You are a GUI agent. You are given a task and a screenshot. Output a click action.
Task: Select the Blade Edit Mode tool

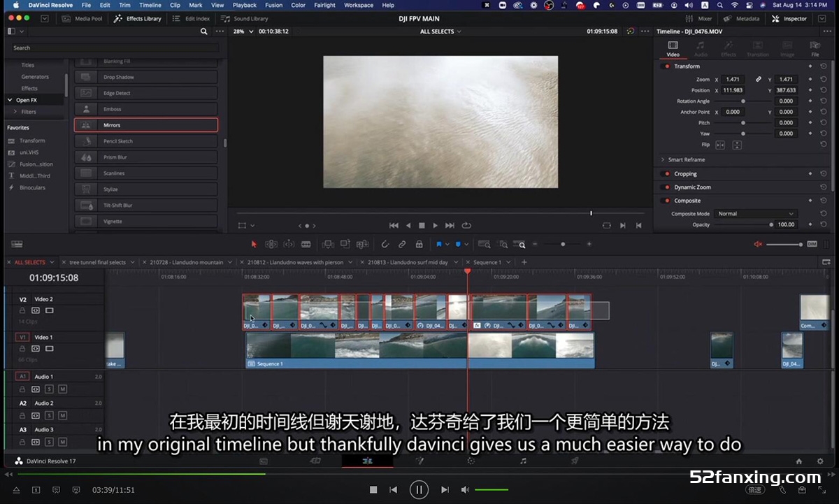click(306, 244)
